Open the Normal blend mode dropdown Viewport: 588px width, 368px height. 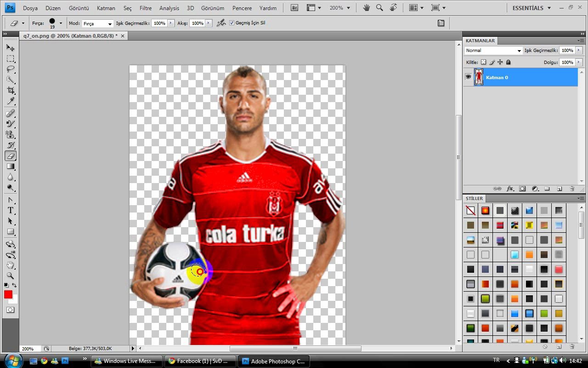(x=493, y=51)
